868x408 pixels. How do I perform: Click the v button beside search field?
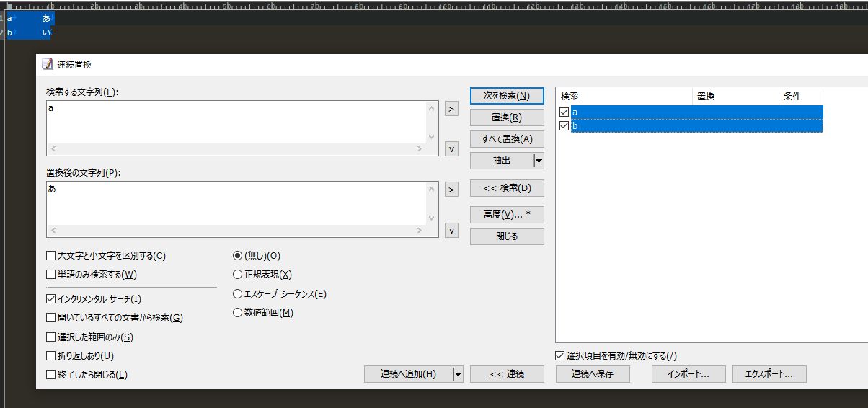coord(451,149)
